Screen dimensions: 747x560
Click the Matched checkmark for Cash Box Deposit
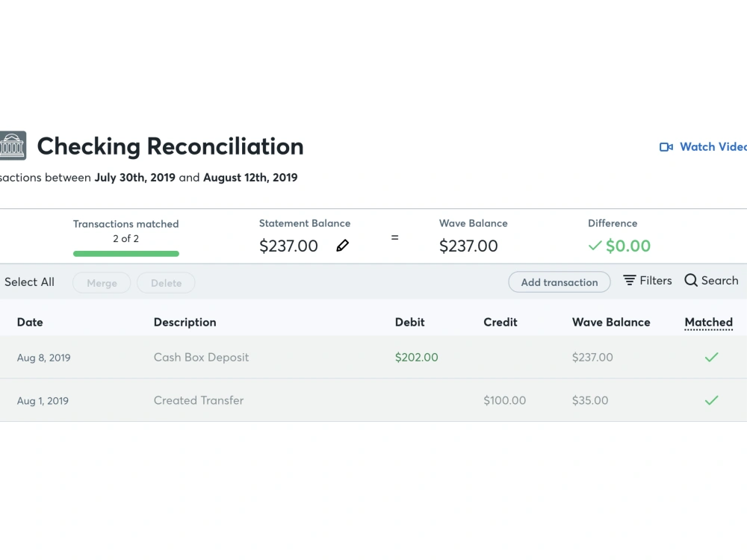tap(711, 358)
